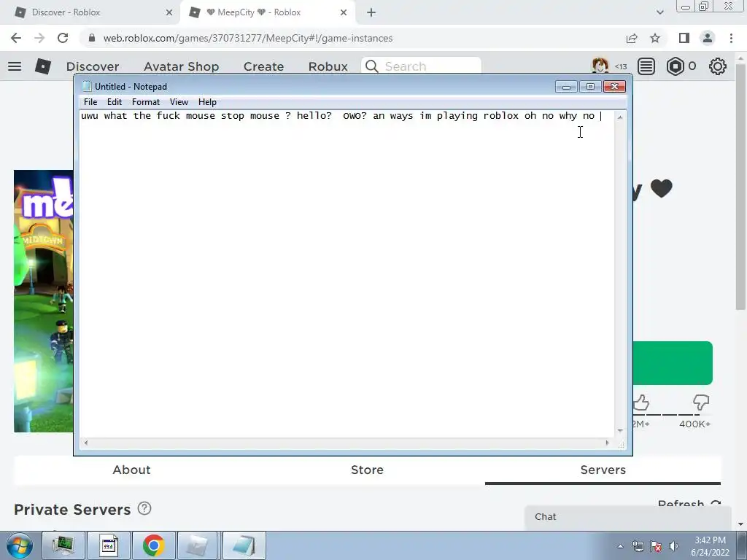Open the Chrome profile avatar

tap(708, 38)
